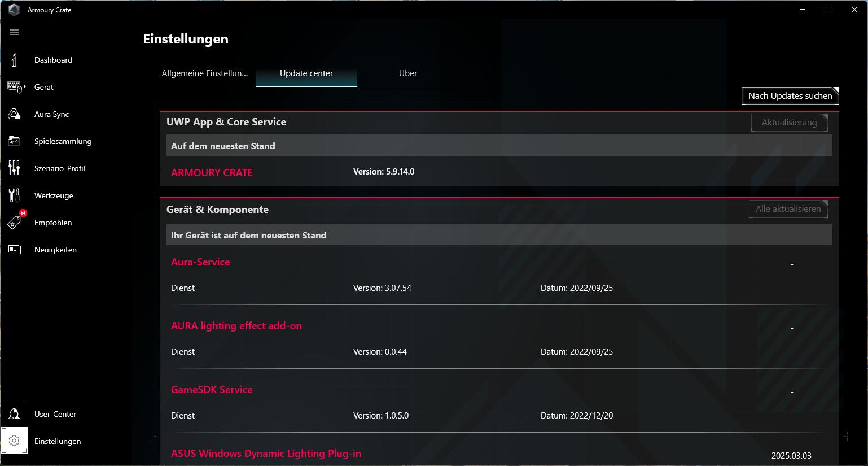
Task: Click ASUS Windows Dynamic Lighting Plug-in entry
Action: [x=266, y=454]
